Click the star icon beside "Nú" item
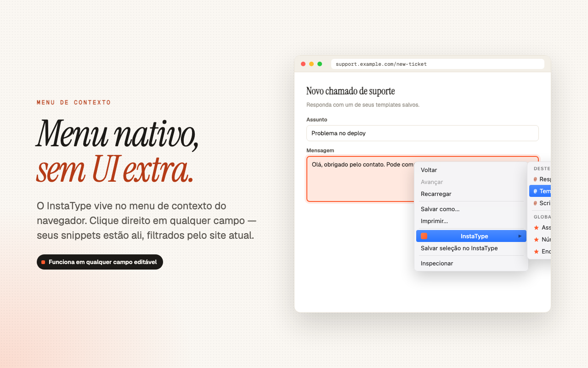The height and width of the screenshot is (368, 588). pyautogui.click(x=536, y=240)
